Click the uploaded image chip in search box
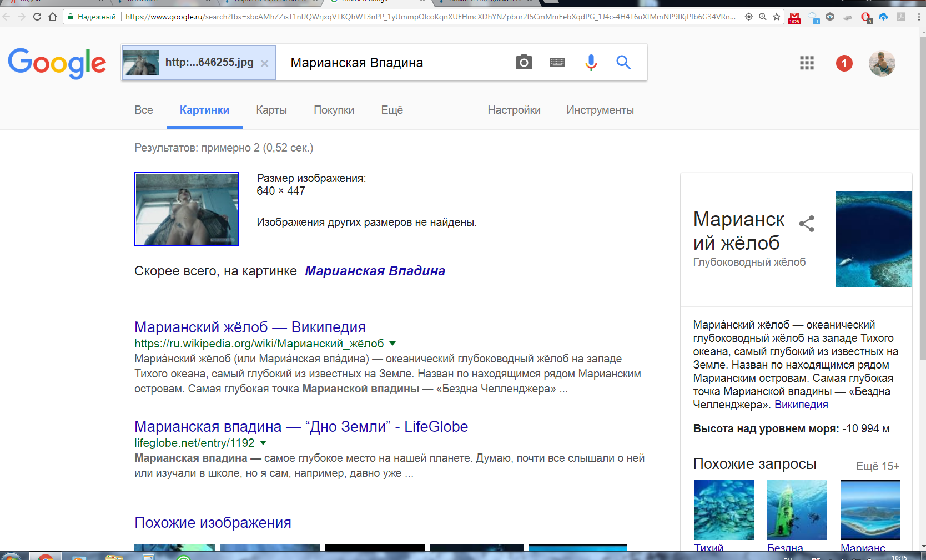This screenshot has height=560, width=926. (199, 63)
